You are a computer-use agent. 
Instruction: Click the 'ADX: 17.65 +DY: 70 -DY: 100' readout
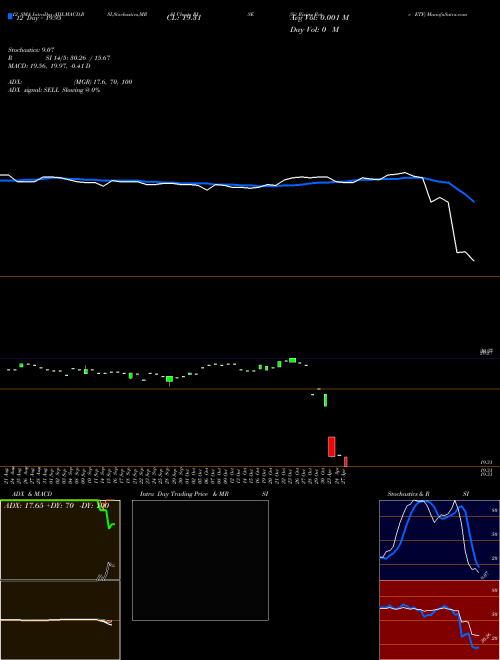point(56,506)
